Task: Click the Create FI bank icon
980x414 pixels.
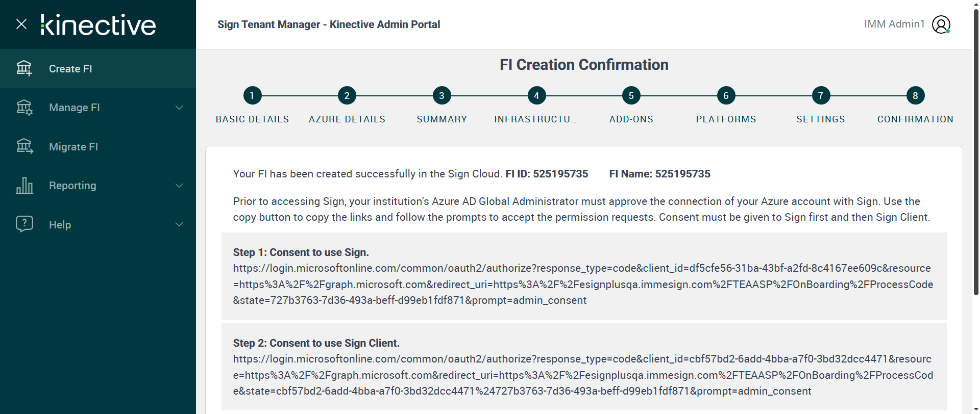Action: [x=24, y=68]
